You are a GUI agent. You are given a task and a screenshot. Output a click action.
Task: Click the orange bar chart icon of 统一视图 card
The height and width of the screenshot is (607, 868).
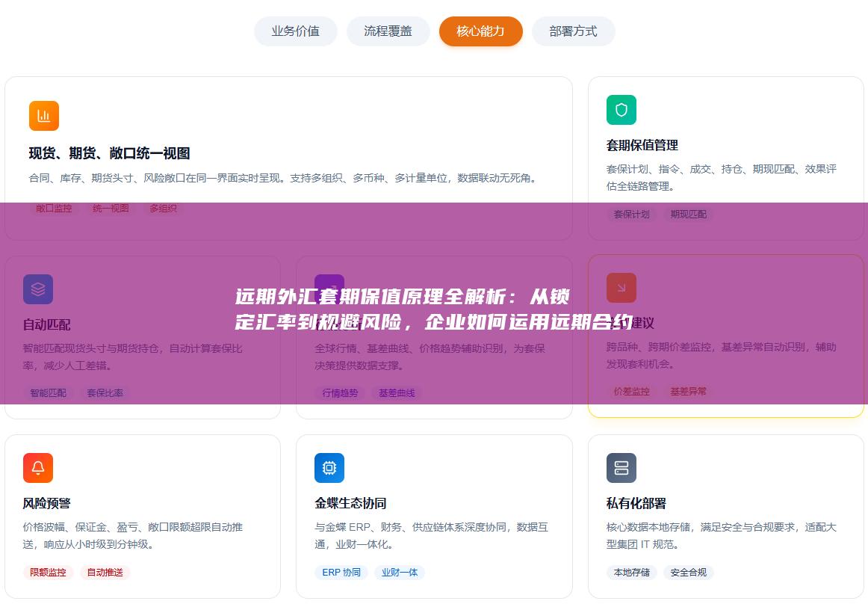coord(44,116)
